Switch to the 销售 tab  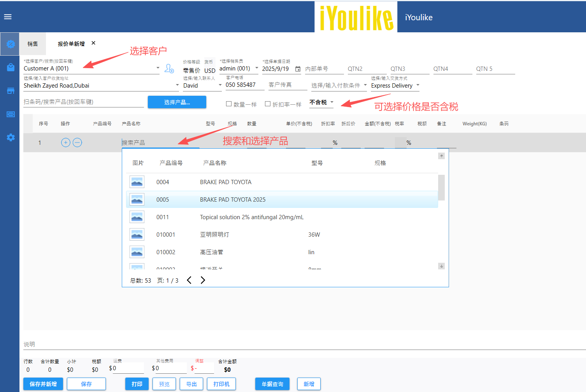click(33, 44)
